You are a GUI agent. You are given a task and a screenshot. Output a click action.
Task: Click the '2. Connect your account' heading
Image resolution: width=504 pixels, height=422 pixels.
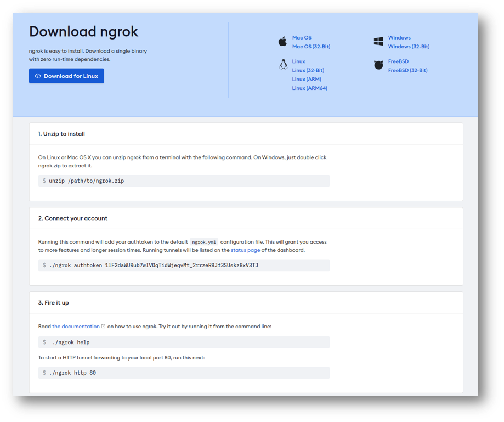click(x=72, y=218)
